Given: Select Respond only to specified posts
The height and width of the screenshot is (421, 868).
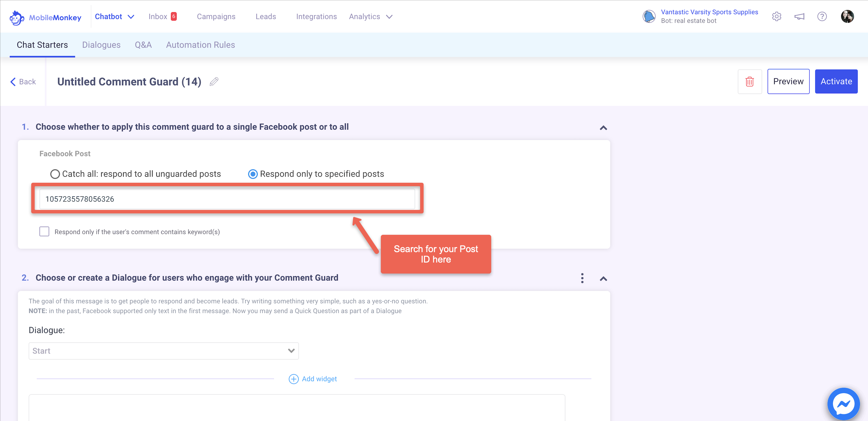Looking at the screenshot, I should [253, 174].
